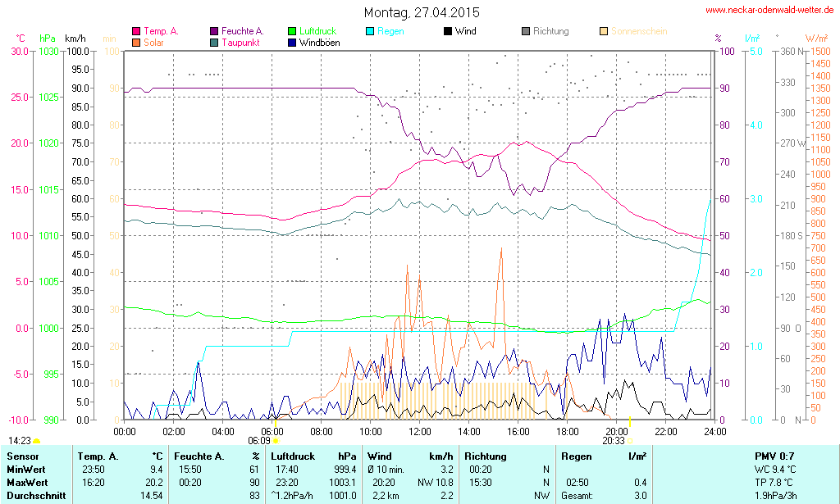Click the PMV 0:7 header
This screenshot has width=840, height=504.
click(774, 456)
